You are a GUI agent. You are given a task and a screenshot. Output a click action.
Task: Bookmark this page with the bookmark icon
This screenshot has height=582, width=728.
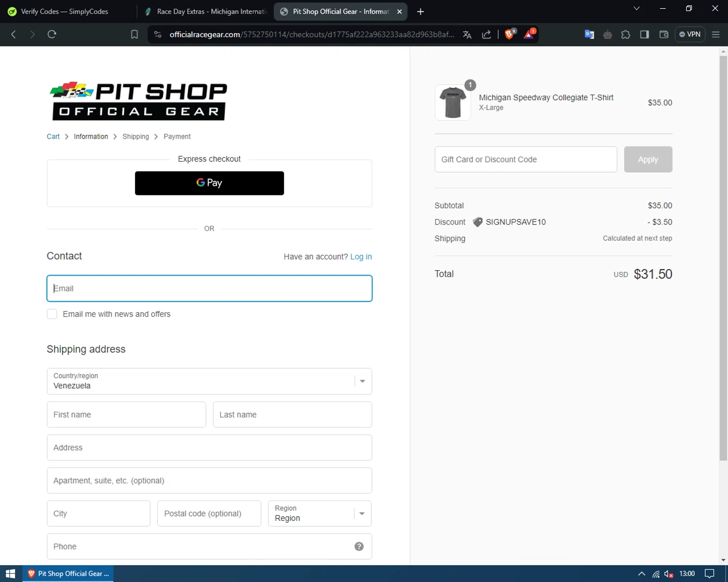click(134, 34)
